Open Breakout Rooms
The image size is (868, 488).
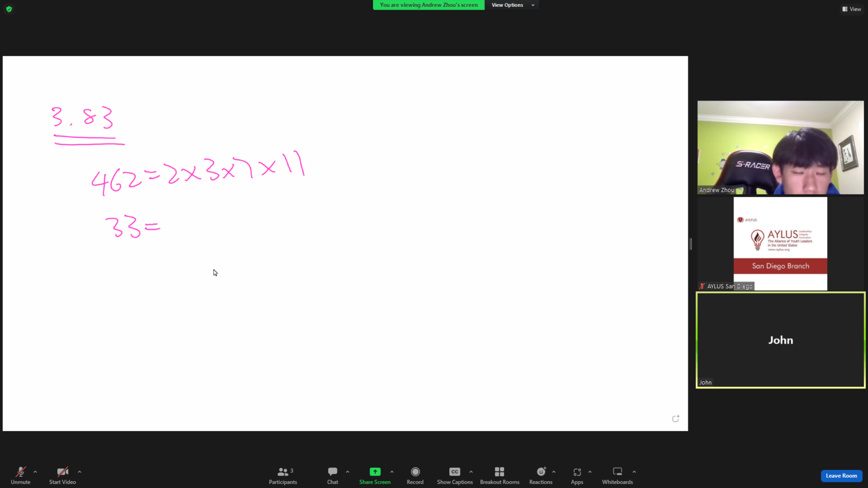click(500, 476)
